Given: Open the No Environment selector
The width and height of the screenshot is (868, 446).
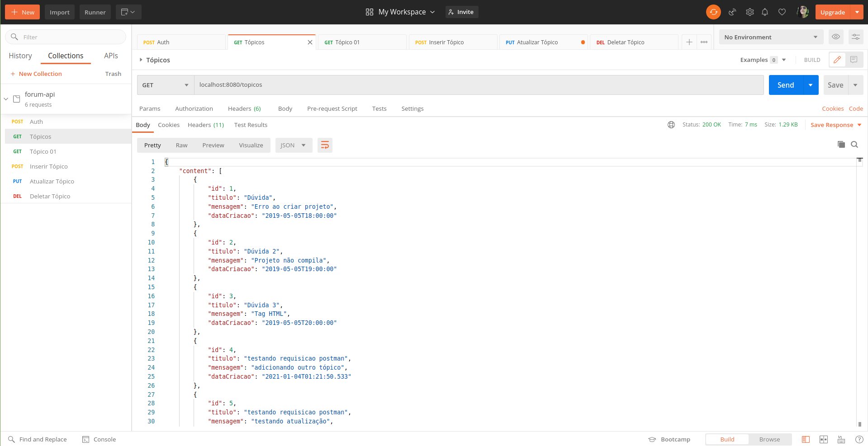Looking at the screenshot, I should click(x=771, y=37).
